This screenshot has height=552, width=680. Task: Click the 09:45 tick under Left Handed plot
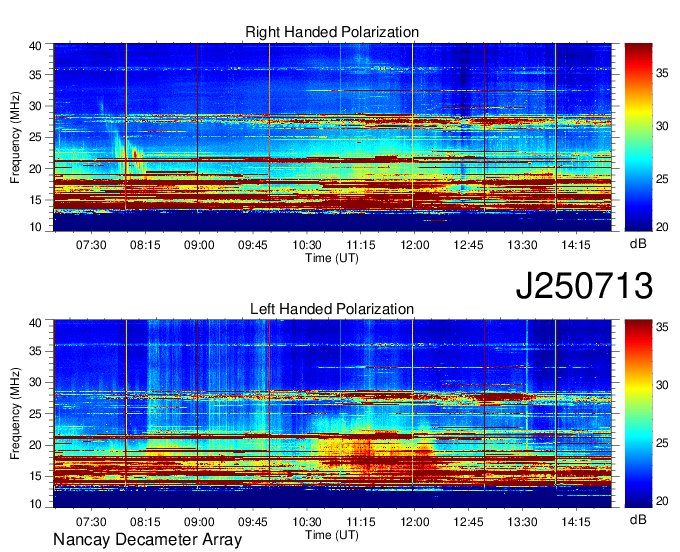(x=253, y=522)
